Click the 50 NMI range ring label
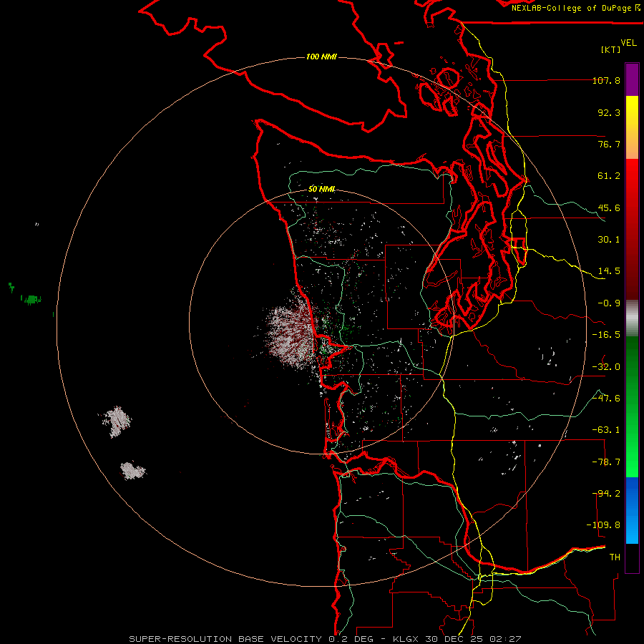 [321, 189]
